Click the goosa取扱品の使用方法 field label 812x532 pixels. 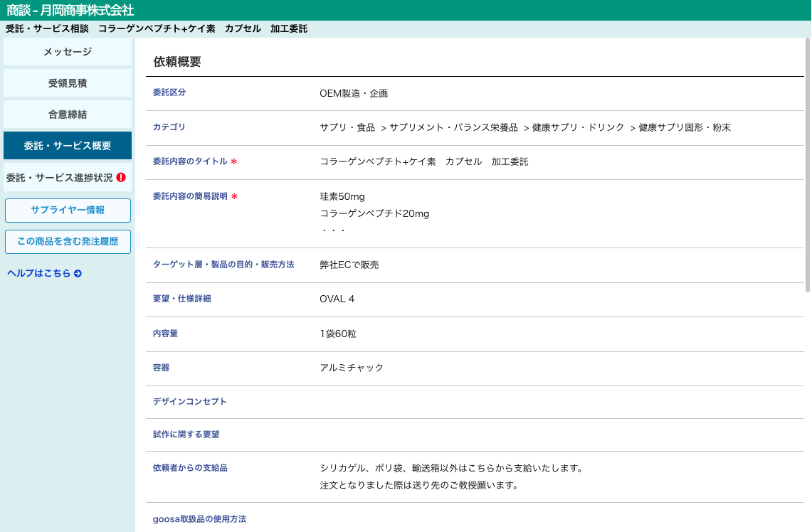199,519
